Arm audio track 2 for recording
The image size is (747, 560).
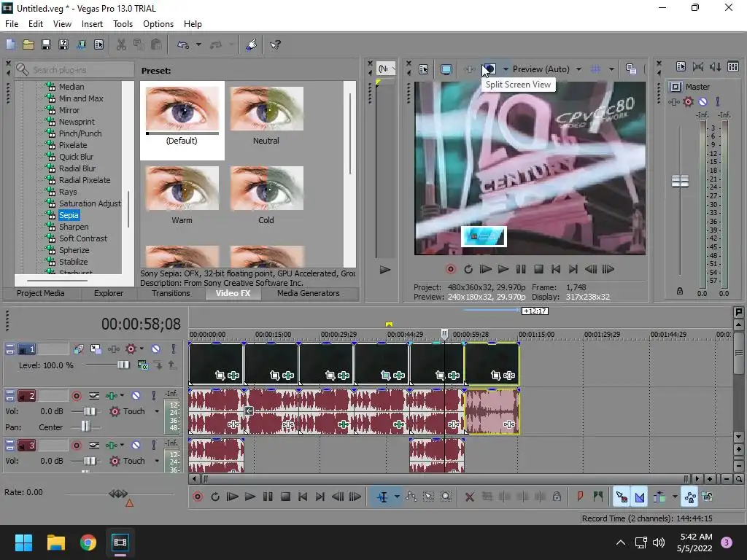click(x=76, y=395)
